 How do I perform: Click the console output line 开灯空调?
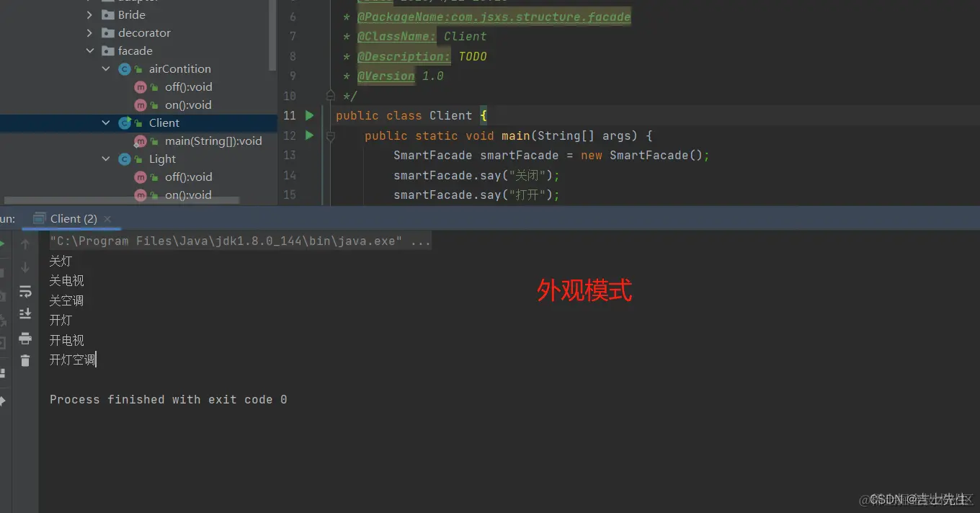point(72,360)
